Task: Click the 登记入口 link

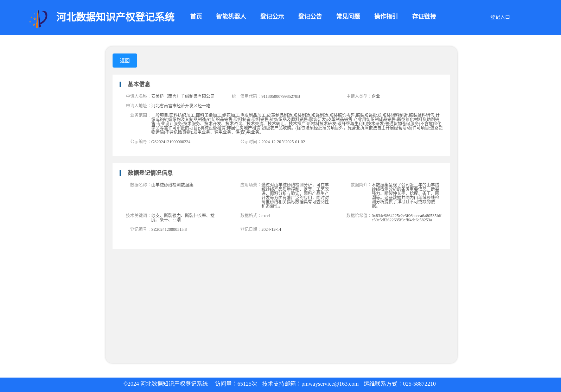Action: pos(500,17)
